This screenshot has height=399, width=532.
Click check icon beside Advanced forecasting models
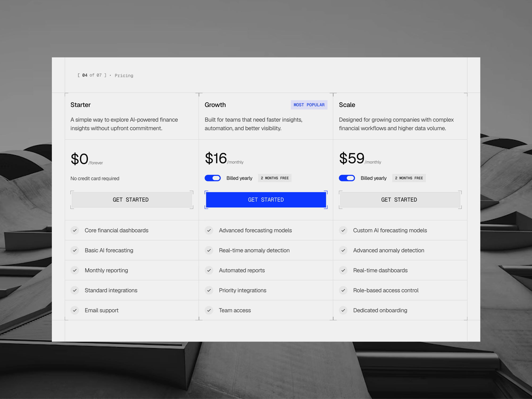coord(209,230)
